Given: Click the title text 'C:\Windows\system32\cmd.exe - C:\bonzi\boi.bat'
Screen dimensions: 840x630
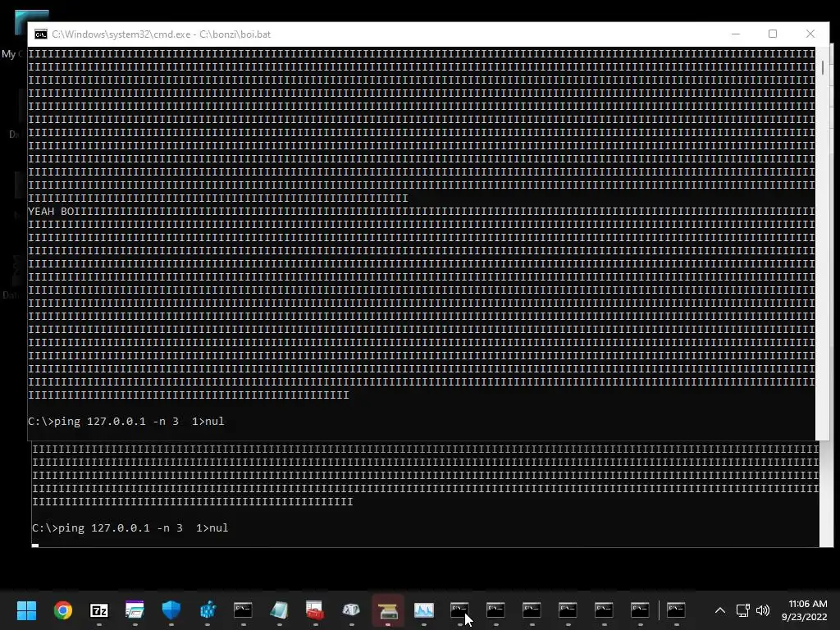Looking at the screenshot, I should click(x=162, y=34).
